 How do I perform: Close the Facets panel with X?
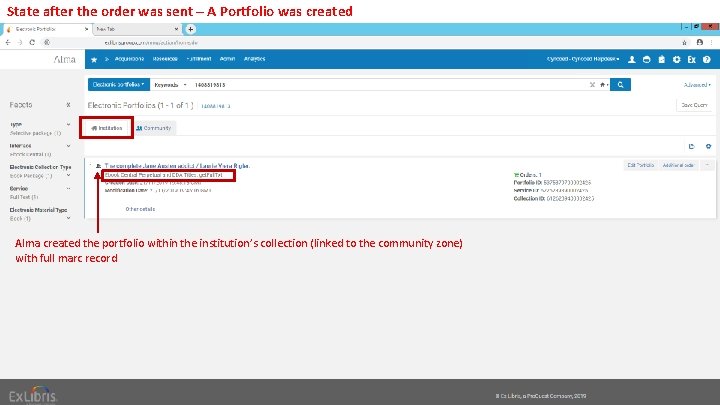(x=68, y=105)
